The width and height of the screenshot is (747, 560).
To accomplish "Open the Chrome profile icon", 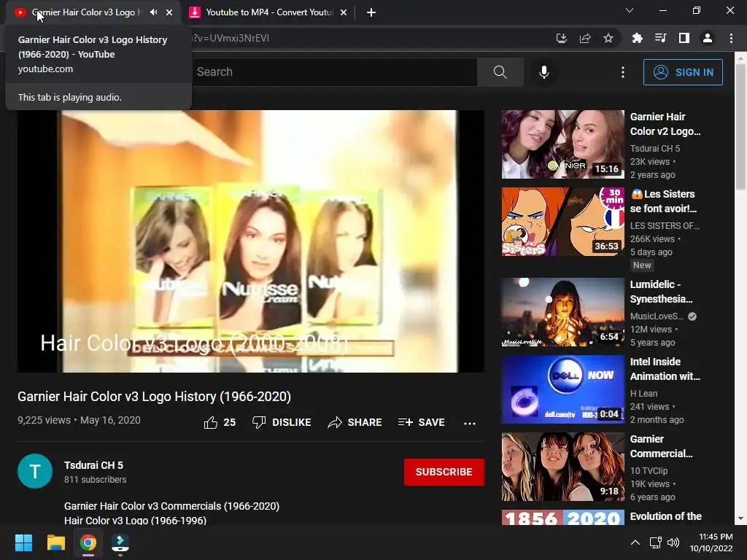I will pyautogui.click(x=708, y=38).
